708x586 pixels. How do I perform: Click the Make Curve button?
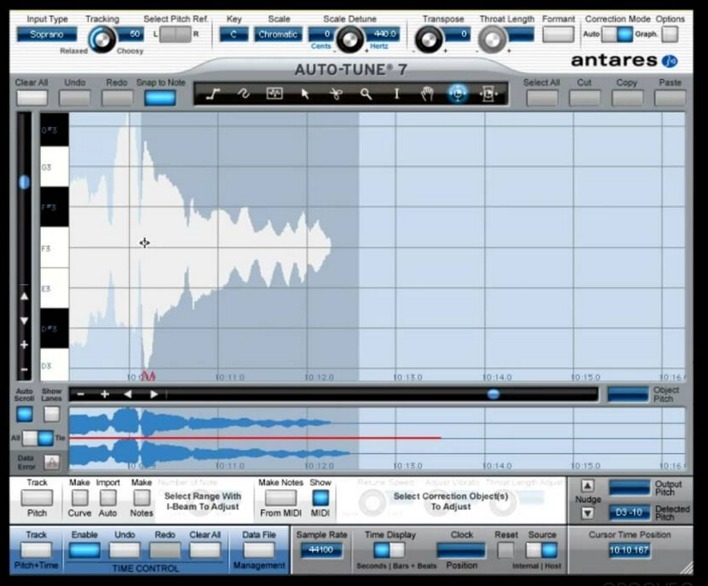tap(80, 498)
